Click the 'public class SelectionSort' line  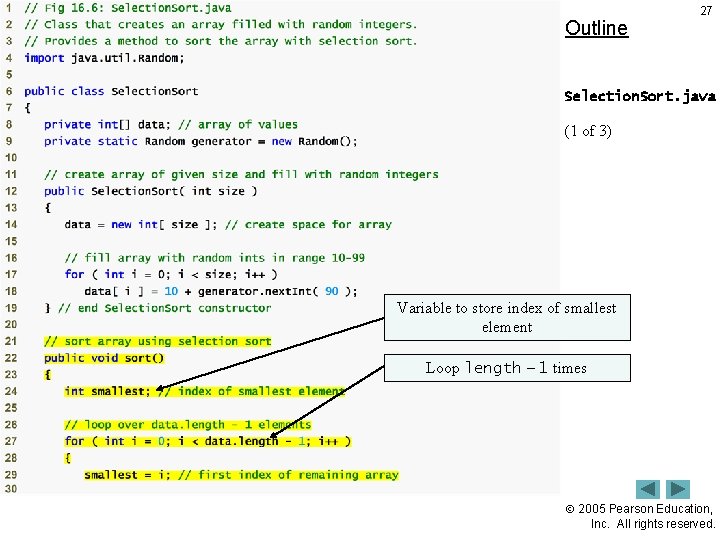[x=111, y=91]
